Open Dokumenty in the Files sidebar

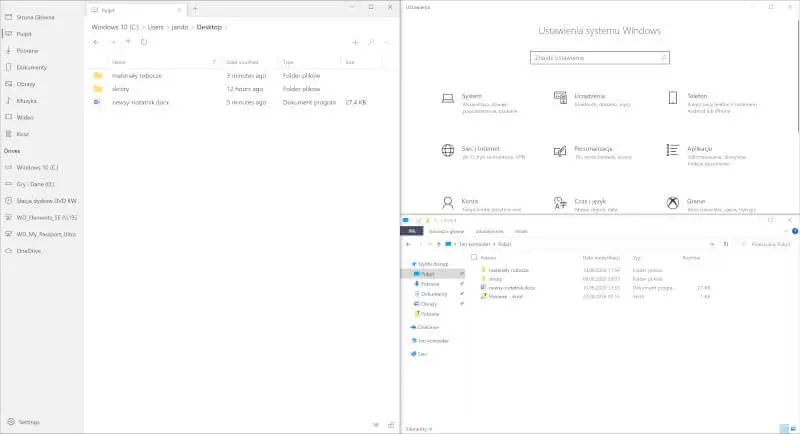[31, 67]
